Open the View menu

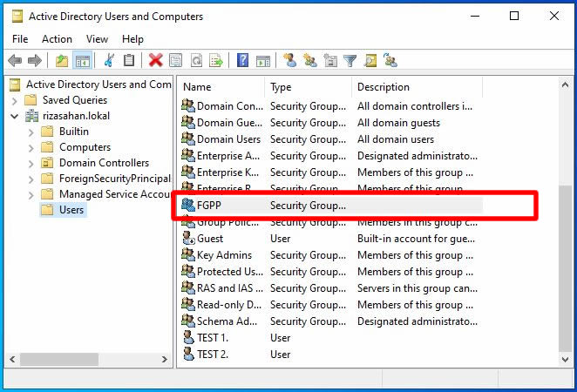coord(97,39)
